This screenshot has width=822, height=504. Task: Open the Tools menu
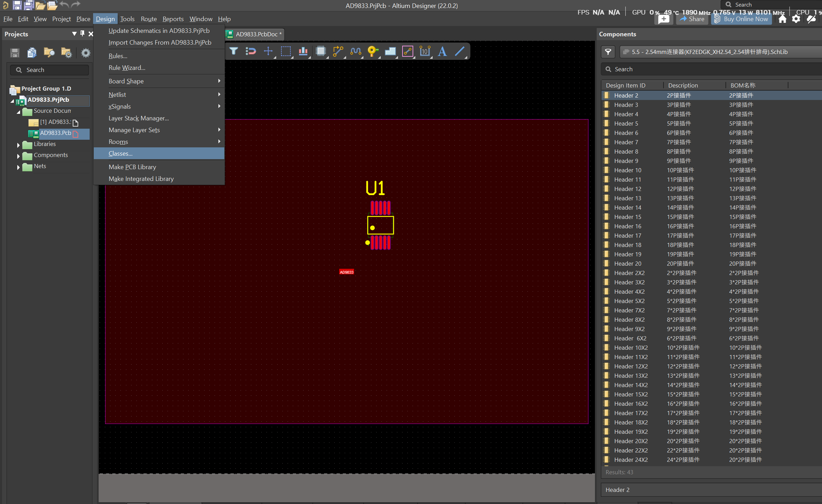click(127, 19)
